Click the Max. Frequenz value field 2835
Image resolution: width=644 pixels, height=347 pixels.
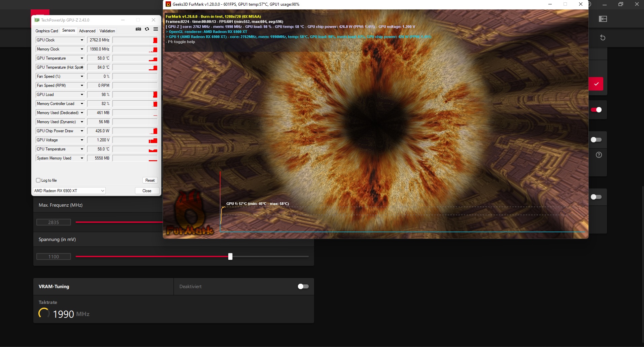tap(54, 222)
